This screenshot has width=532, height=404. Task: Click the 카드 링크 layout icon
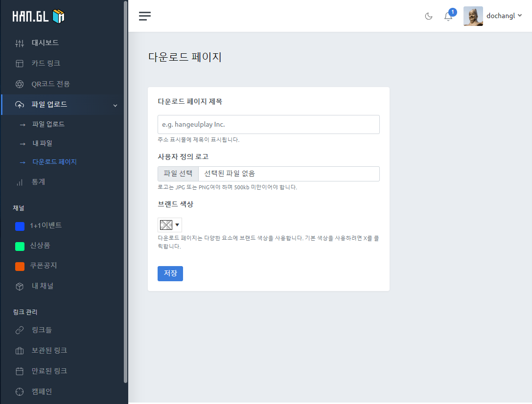point(20,64)
